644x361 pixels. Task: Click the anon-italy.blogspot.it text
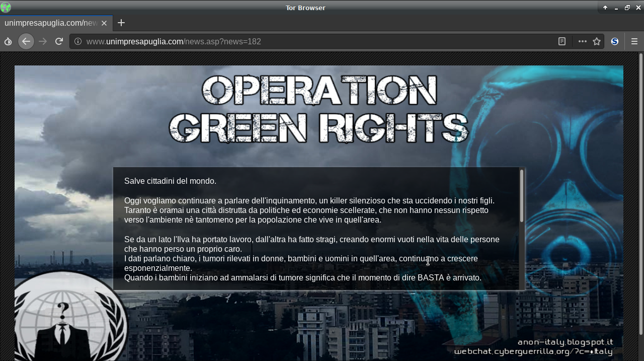click(x=566, y=342)
